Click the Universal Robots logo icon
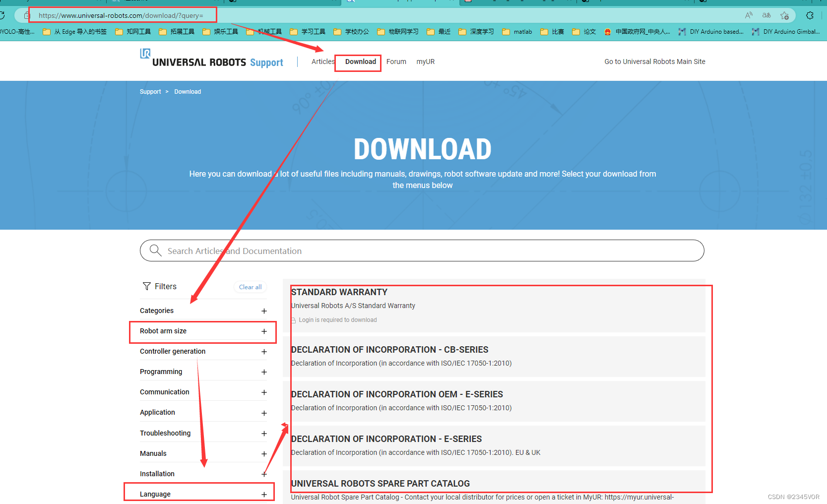Screen dimensions: 827x504 145,53
